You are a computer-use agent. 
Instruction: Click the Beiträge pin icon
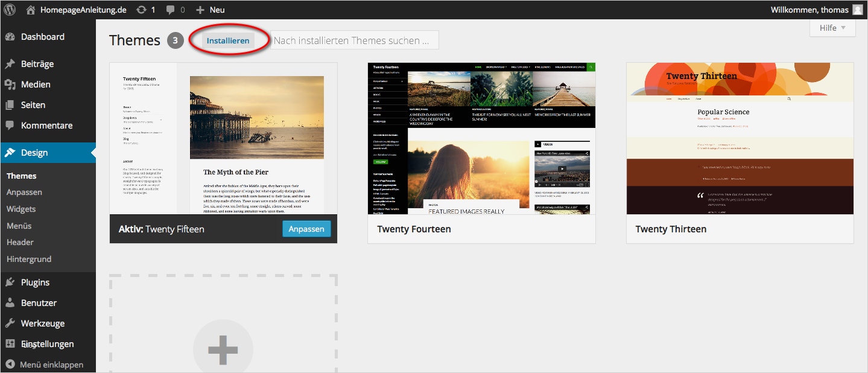point(10,64)
